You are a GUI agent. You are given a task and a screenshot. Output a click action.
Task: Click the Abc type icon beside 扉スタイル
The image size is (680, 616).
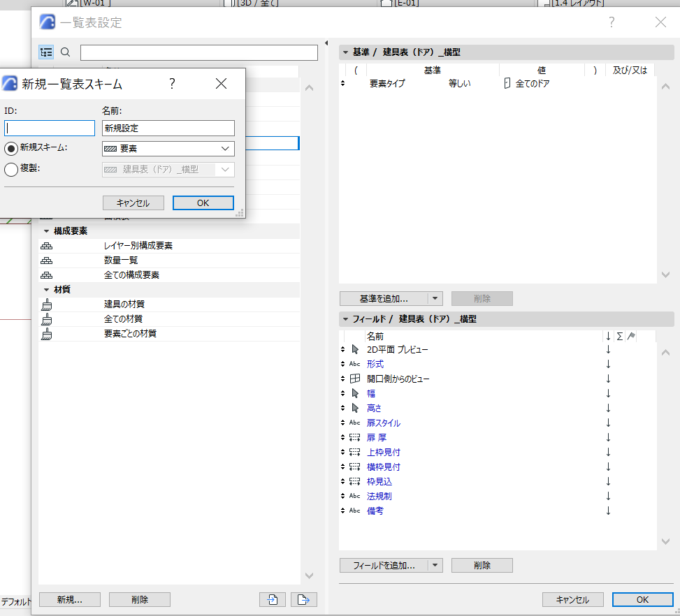355,423
